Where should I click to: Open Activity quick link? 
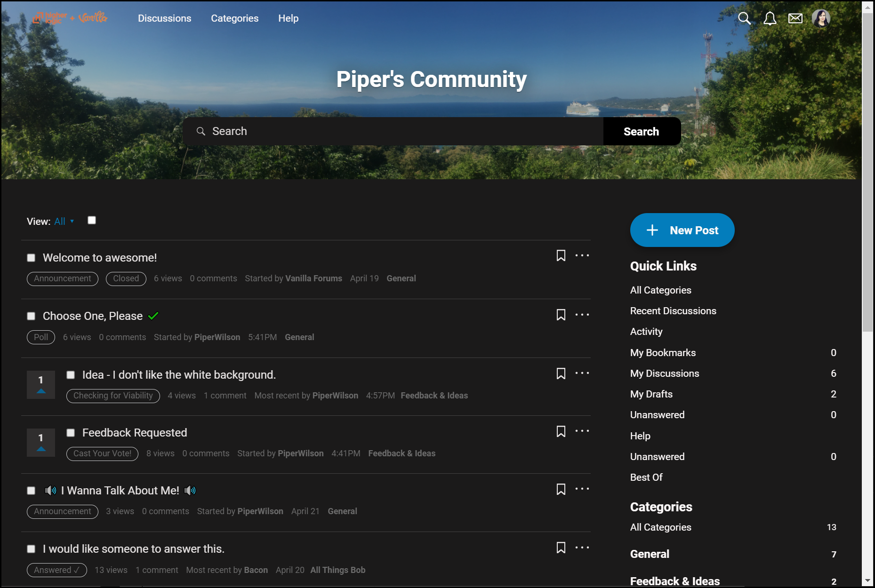click(646, 332)
